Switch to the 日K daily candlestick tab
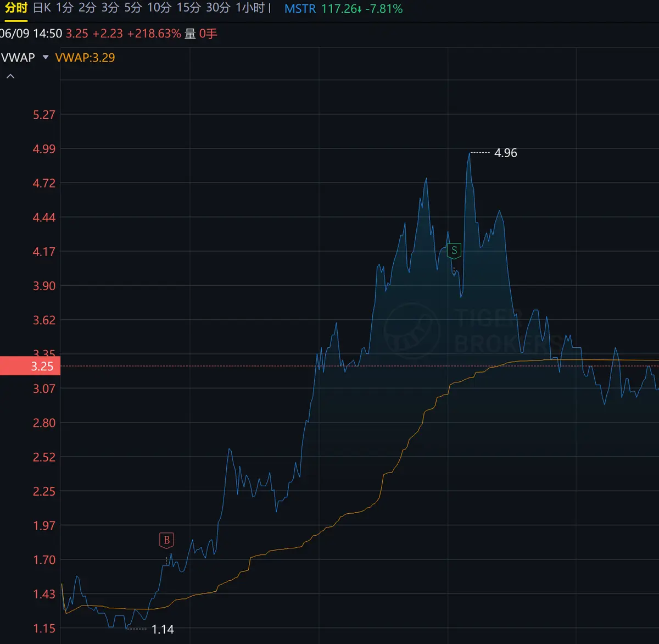The image size is (659, 644). click(42, 8)
